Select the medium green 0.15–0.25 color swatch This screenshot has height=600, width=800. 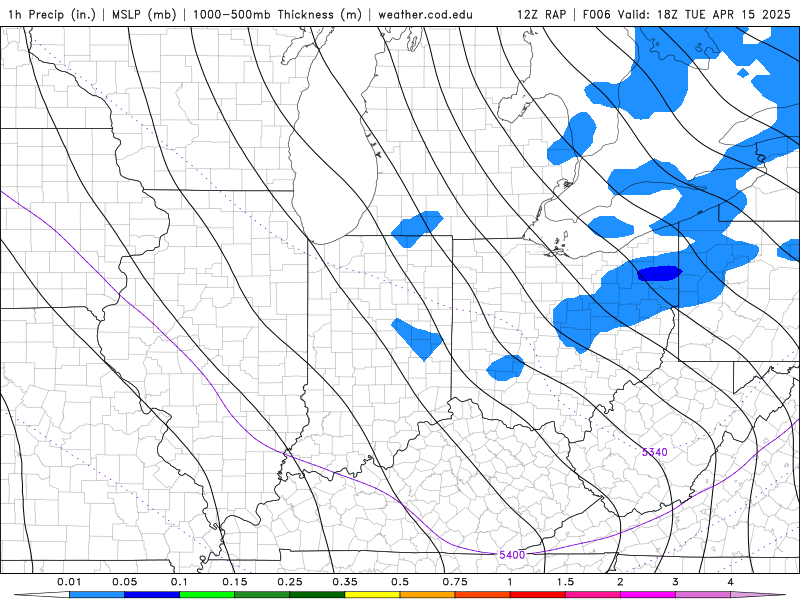coord(262,595)
